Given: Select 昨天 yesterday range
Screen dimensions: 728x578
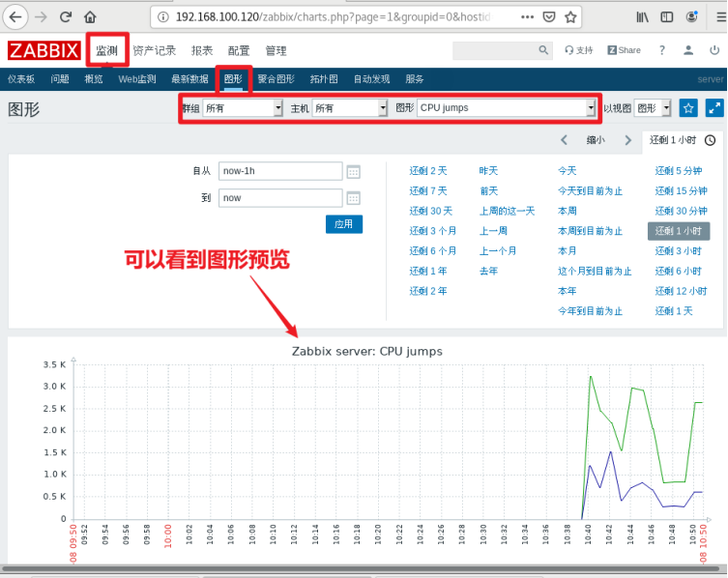Looking at the screenshot, I should (x=488, y=171).
